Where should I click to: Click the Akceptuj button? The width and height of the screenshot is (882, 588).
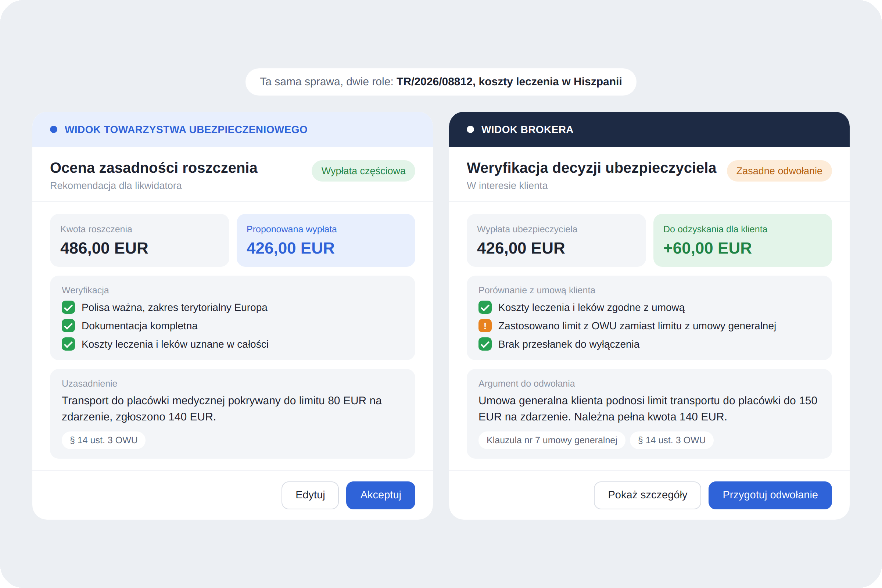pyautogui.click(x=380, y=495)
